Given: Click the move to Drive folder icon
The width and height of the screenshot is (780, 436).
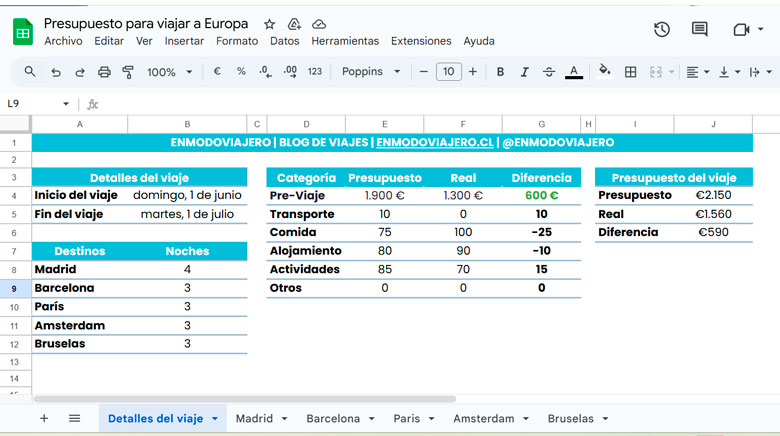Looking at the screenshot, I should pyautogui.click(x=294, y=24).
